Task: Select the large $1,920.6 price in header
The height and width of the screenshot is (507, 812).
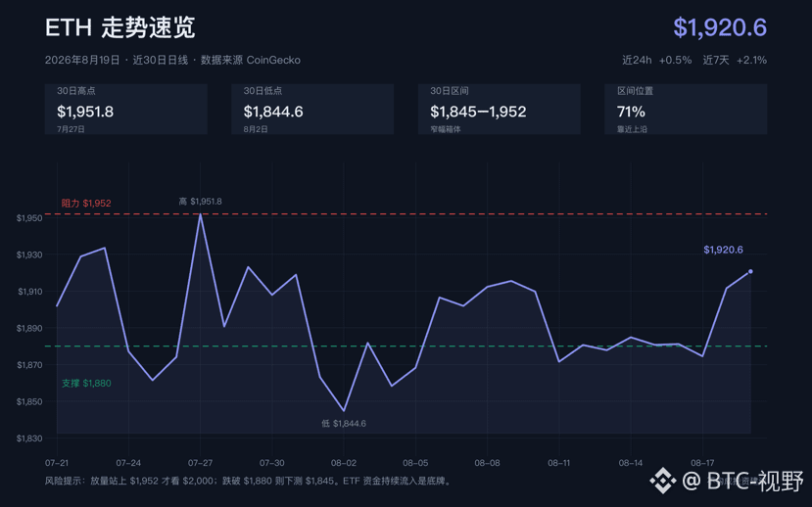Action: 720,27
